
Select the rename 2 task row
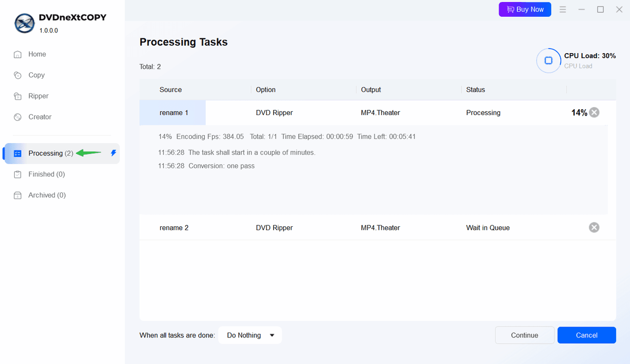click(x=174, y=228)
